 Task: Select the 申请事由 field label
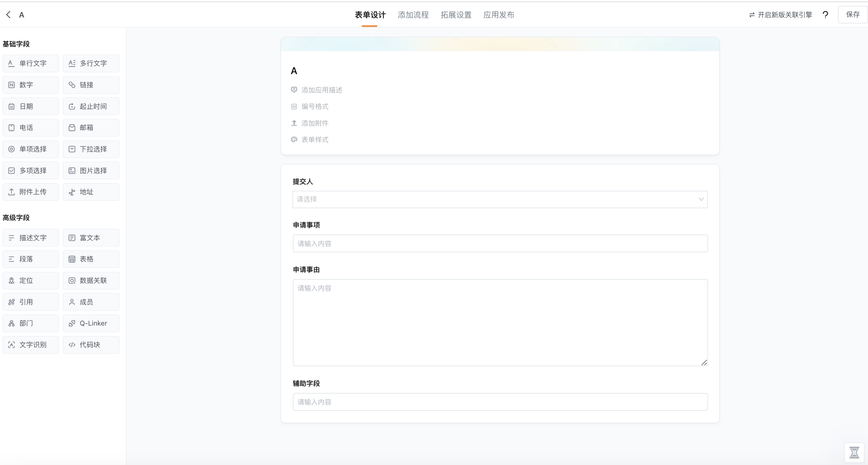306,270
